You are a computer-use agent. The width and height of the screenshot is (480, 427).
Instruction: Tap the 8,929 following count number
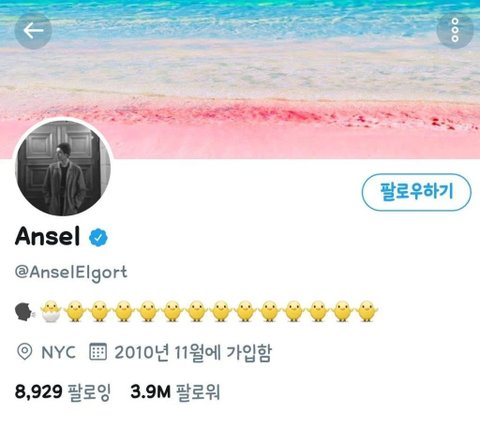(39, 391)
